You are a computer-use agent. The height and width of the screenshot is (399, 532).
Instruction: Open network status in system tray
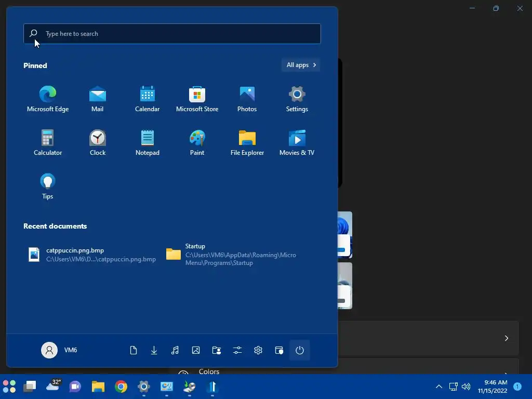click(453, 387)
